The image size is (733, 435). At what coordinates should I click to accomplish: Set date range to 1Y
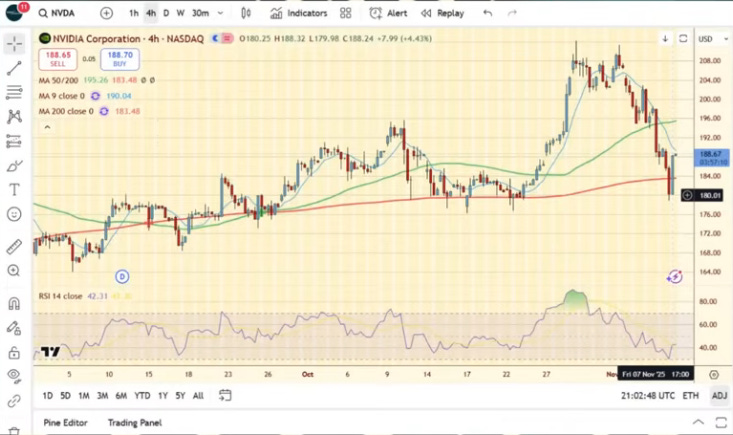point(163,396)
